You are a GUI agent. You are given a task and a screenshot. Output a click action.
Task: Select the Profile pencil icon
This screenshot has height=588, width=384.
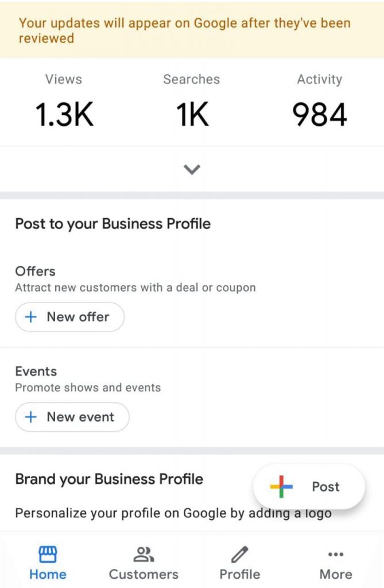point(239,554)
